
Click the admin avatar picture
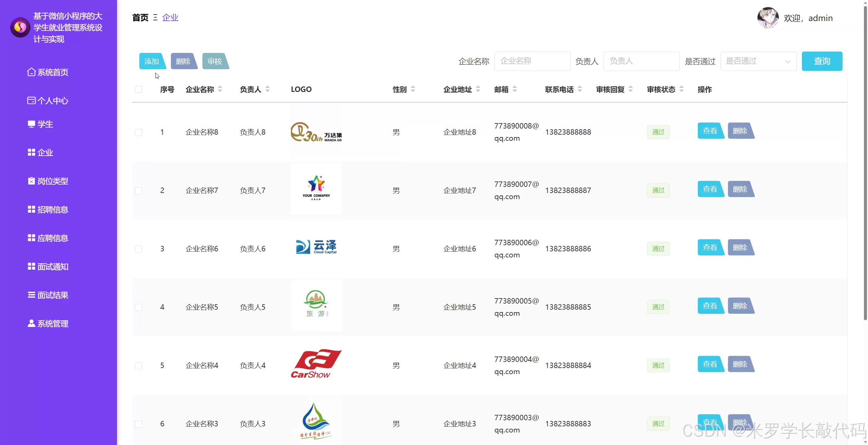click(x=768, y=18)
